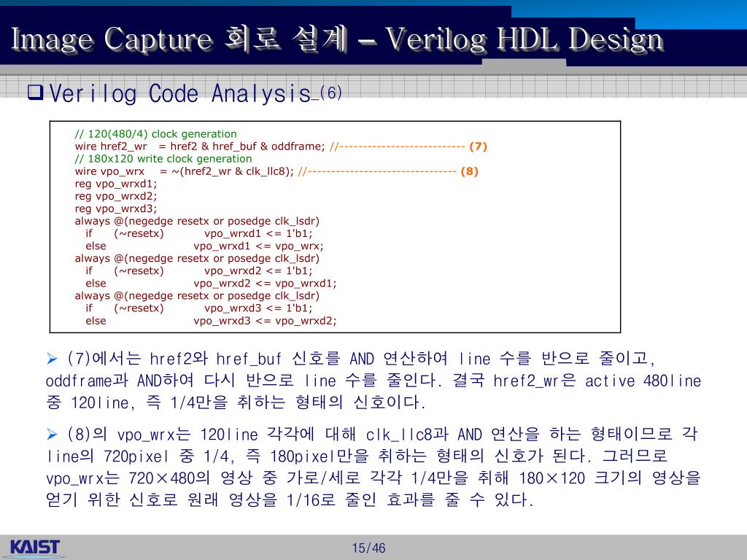Click the "wire vpo_wrx = ~(href2_wr & clk_llc8);" line
The image size is (747, 560).
pos(185,171)
